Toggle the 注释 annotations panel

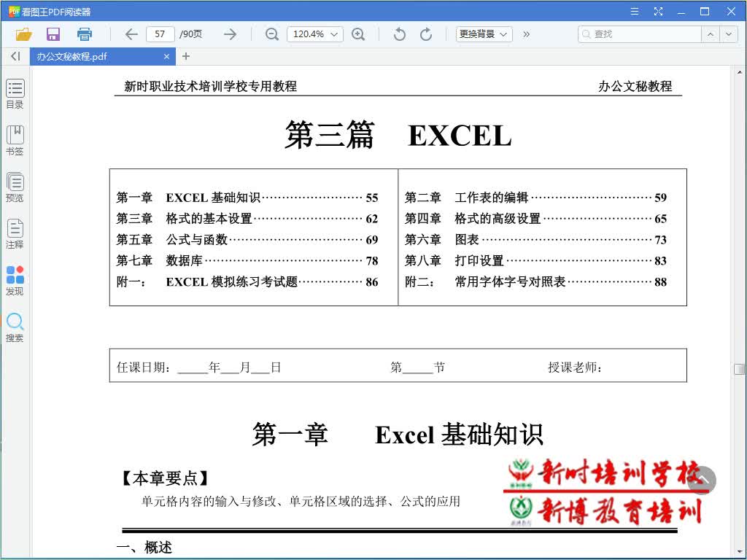tap(15, 233)
